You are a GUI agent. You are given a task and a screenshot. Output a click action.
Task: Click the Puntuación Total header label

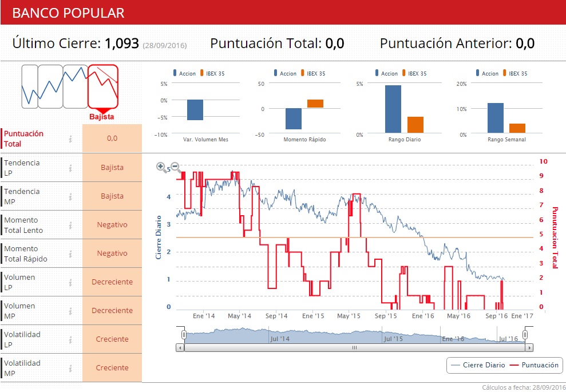point(266,43)
